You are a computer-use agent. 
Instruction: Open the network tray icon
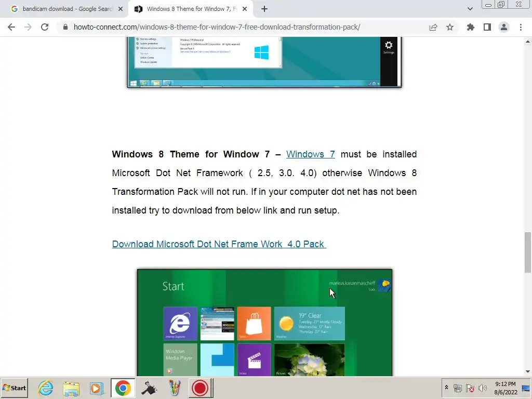tap(458, 388)
